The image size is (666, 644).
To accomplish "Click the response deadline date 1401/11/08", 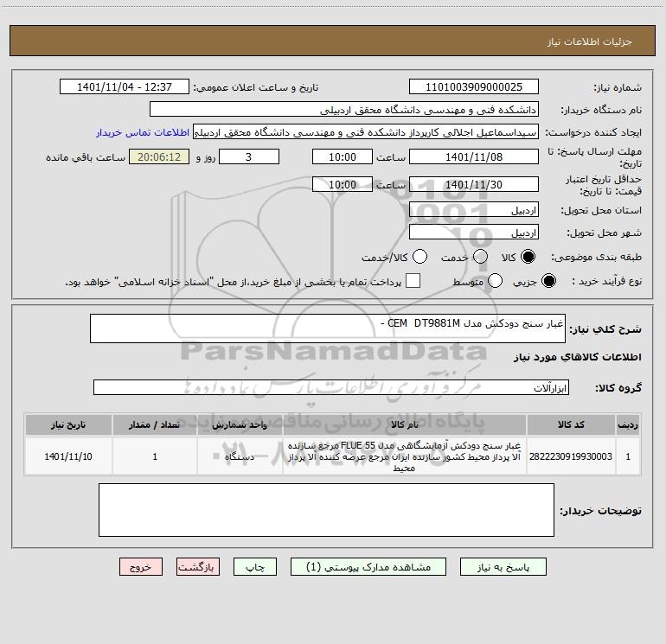I will (474, 156).
